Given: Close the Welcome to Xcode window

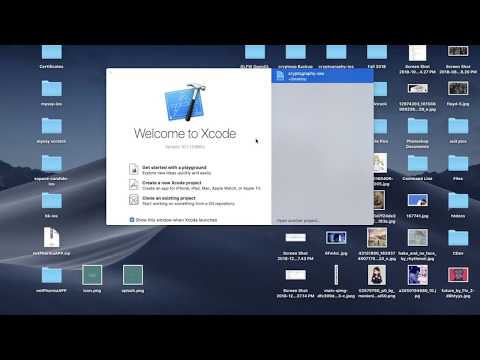Looking at the screenshot, I should point(111,72).
